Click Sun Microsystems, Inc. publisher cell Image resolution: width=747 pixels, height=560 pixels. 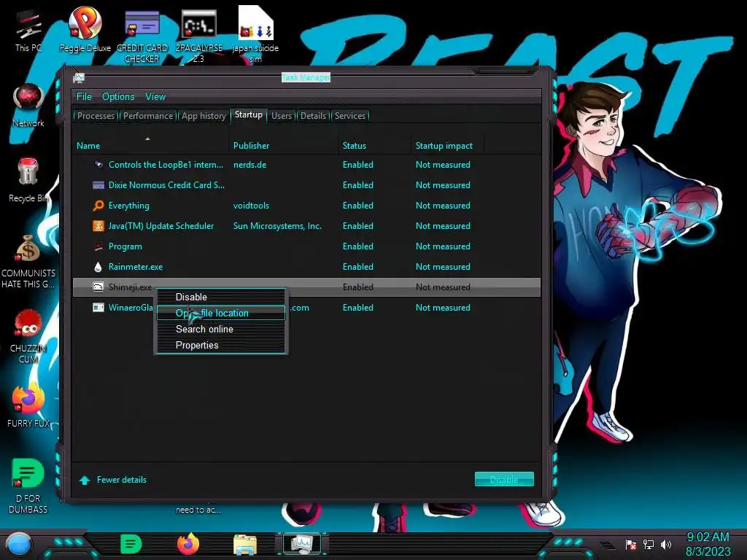tap(277, 226)
